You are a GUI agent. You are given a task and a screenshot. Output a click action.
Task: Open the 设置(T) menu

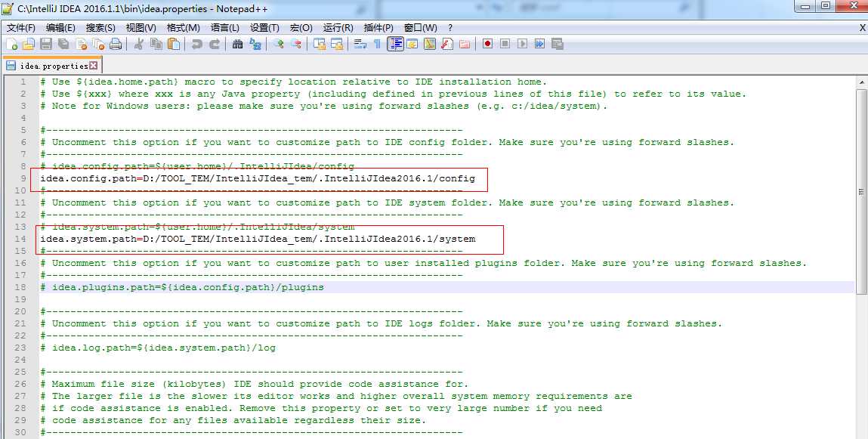pyautogui.click(x=265, y=28)
